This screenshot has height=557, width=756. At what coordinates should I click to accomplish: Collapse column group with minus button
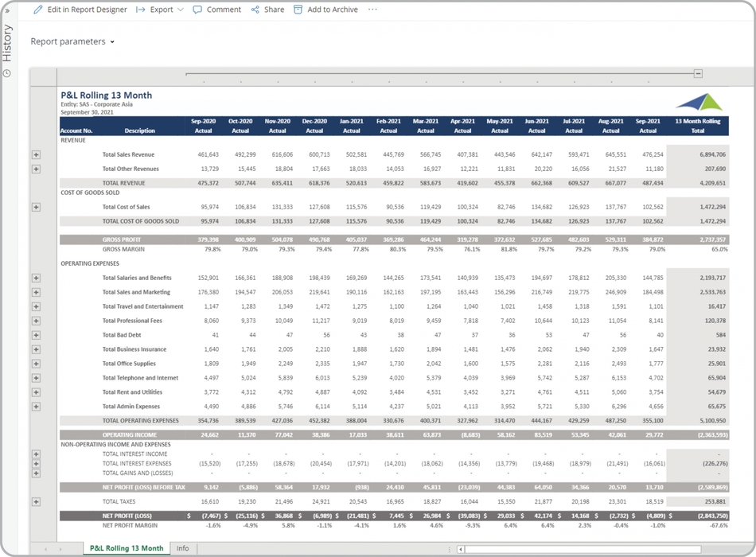698,74
